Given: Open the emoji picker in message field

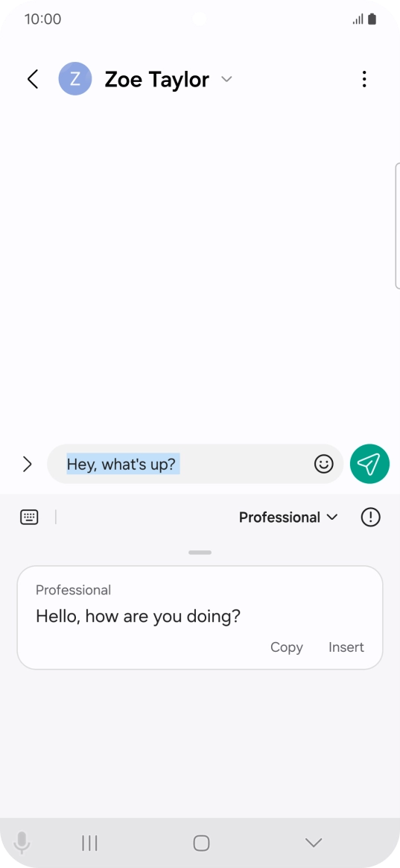Looking at the screenshot, I should click(x=324, y=464).
